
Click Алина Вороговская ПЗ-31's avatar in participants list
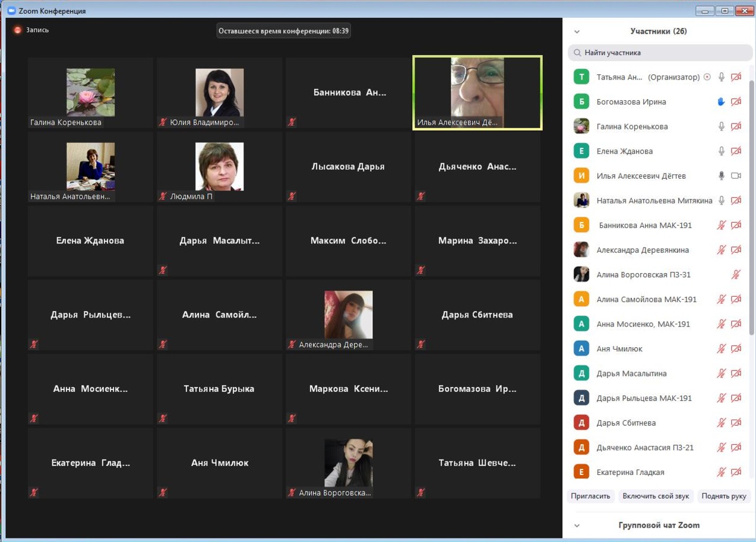click(581, 275)
